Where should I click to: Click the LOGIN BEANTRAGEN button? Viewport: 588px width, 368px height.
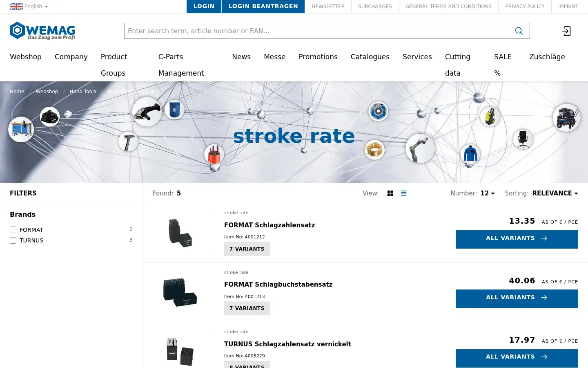[x=263, y=7]
